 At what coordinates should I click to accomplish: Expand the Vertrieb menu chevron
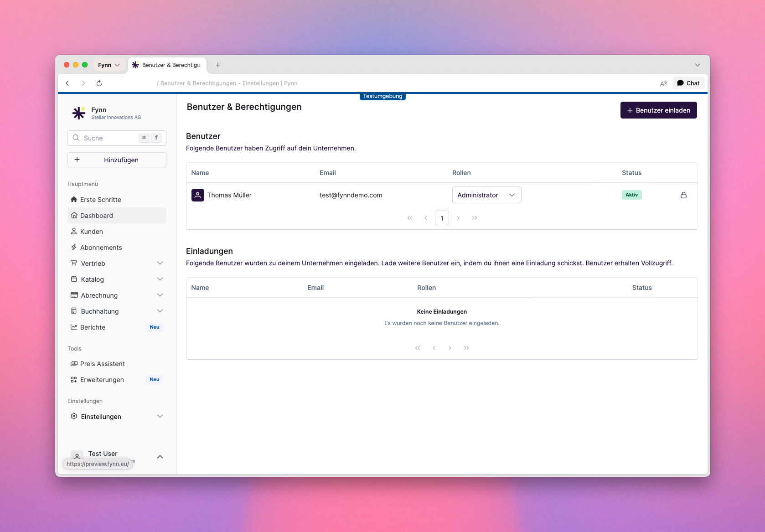tap(160, 263)
